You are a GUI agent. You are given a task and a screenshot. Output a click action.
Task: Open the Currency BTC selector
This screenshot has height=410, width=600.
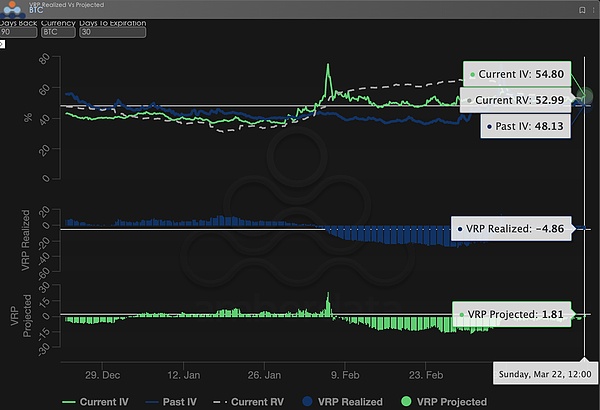click(59, 31)
